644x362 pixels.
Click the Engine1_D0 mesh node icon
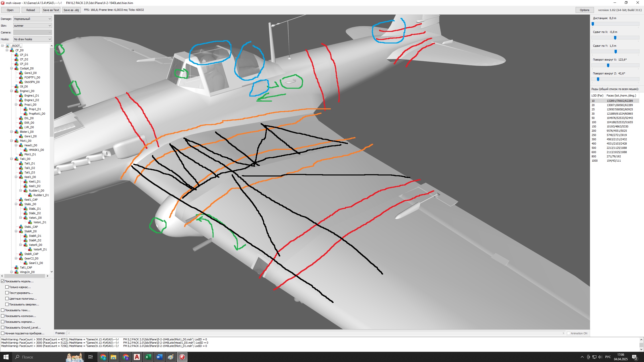coord(17,91)
